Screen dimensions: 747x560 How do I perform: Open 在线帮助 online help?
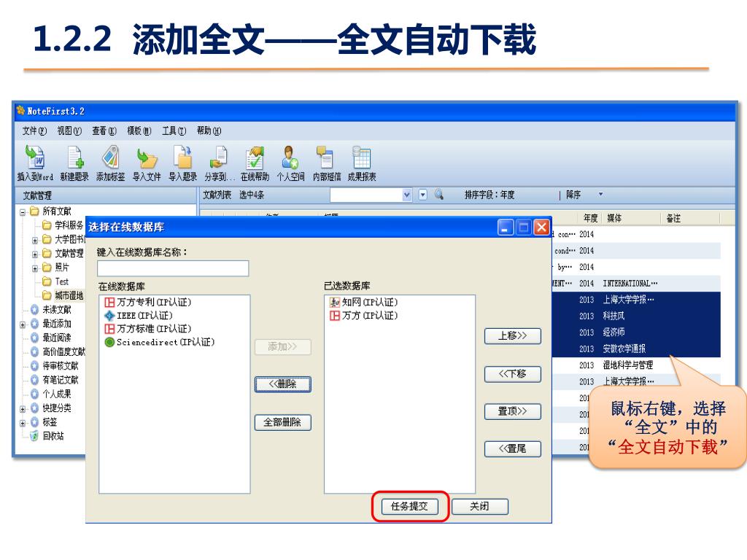[x=255, y=163]
